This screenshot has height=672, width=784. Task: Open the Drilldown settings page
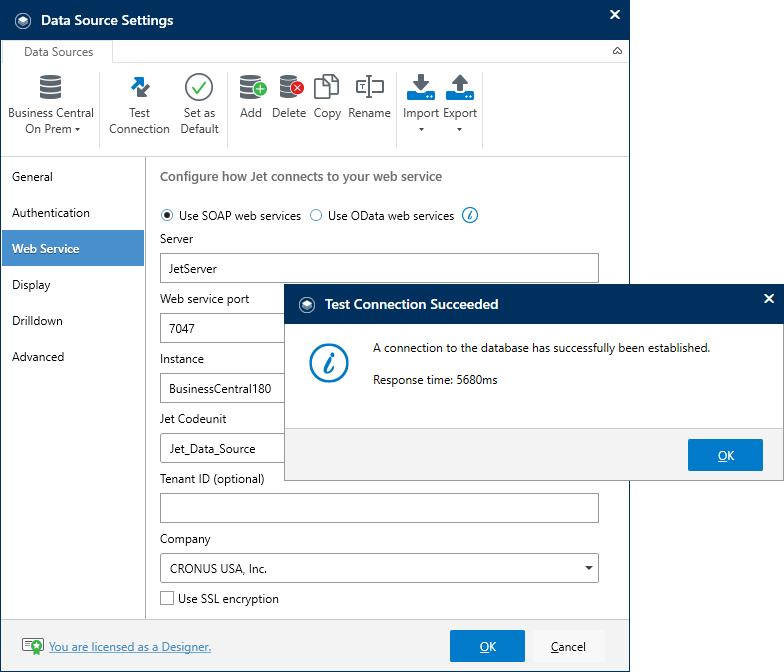[x=73, y=320]
